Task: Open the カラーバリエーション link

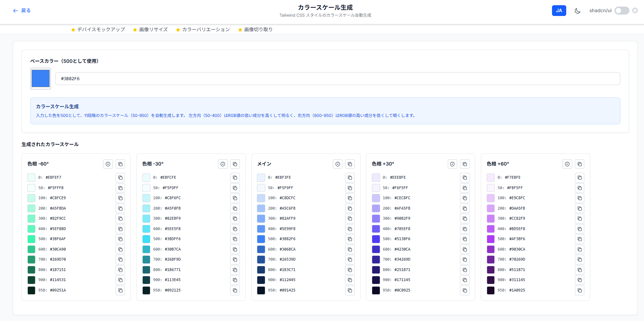Action: (203, 29)
